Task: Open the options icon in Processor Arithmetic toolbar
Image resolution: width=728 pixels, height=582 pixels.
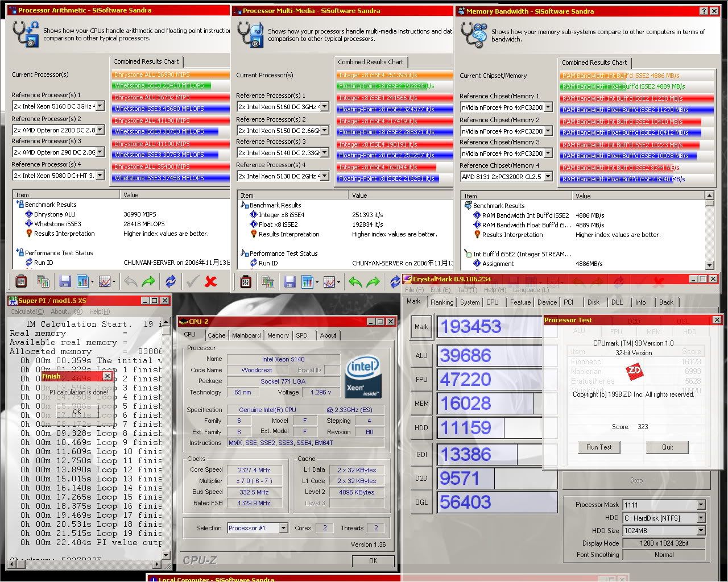Action: tap(21, 281)
